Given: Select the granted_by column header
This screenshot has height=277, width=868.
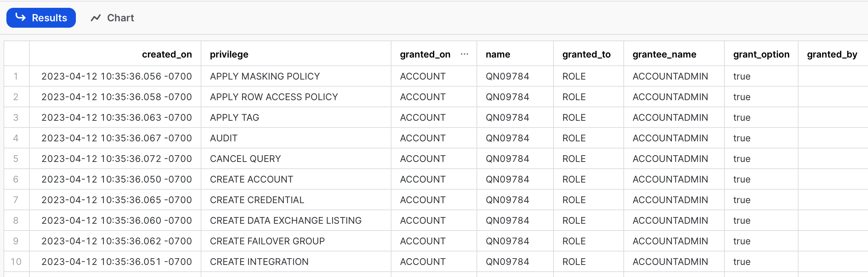Looking at the screenshot, I should pyautogui.click(x=832, y=54).
